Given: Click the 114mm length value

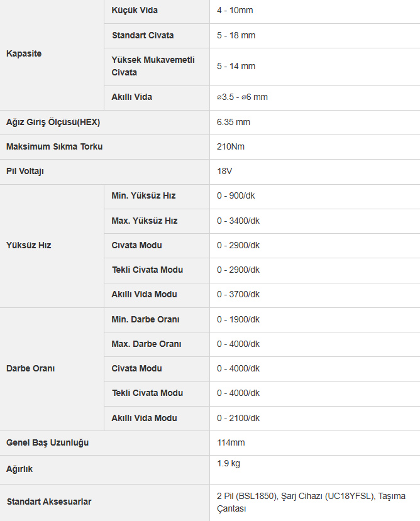Looking at the screenshot, I should click(231, 442).
